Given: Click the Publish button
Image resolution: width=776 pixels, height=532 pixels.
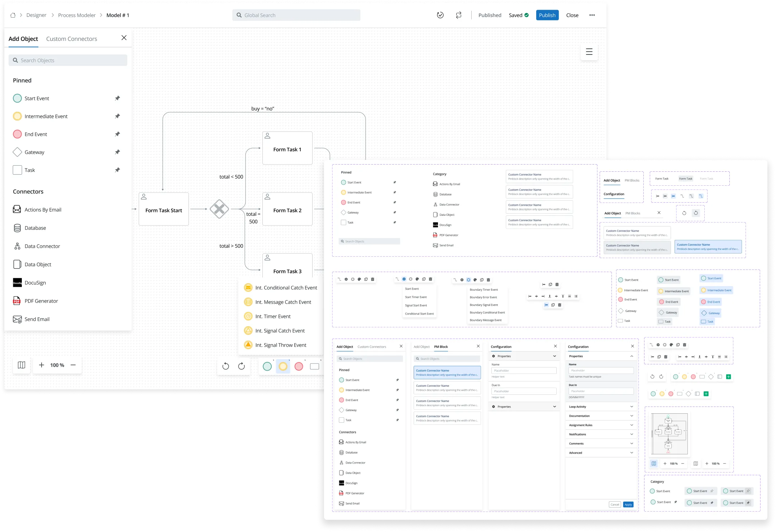Looking at the screenshot, I should pyautogui.click(x=547, y=15).
